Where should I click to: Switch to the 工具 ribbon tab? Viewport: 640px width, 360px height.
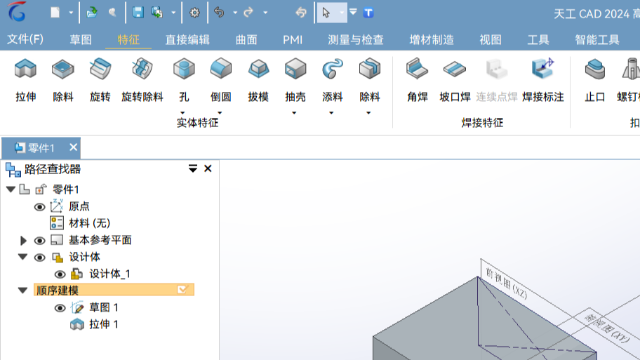point(538,40)
